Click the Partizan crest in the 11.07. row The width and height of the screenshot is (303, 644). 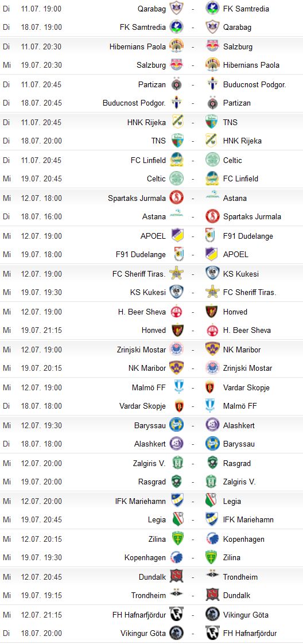177,84
